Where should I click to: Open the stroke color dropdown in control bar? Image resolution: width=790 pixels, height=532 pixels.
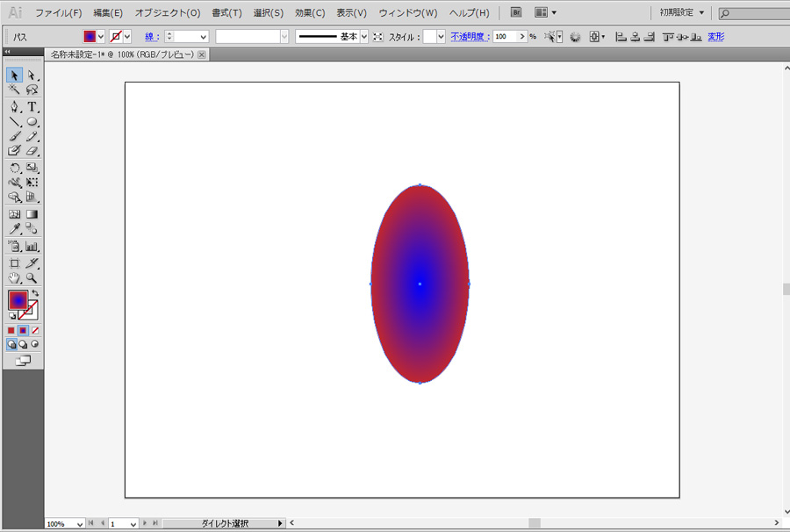point(127,37)
